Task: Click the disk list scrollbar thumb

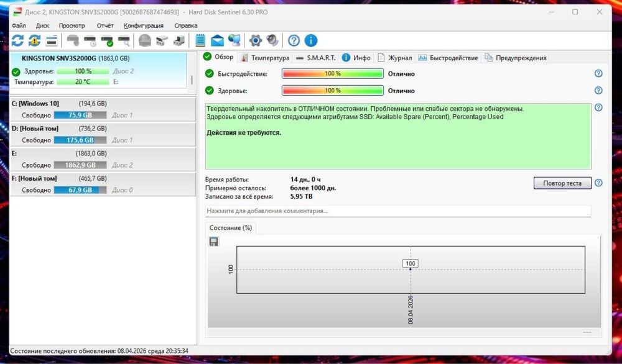Action: [192, 80]
